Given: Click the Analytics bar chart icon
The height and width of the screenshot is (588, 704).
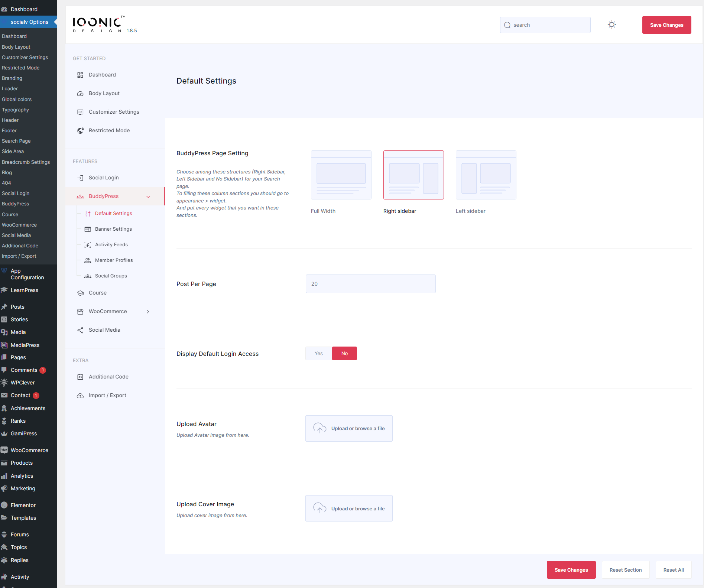Looking at the screenshot, I should (x=4, y=476).
